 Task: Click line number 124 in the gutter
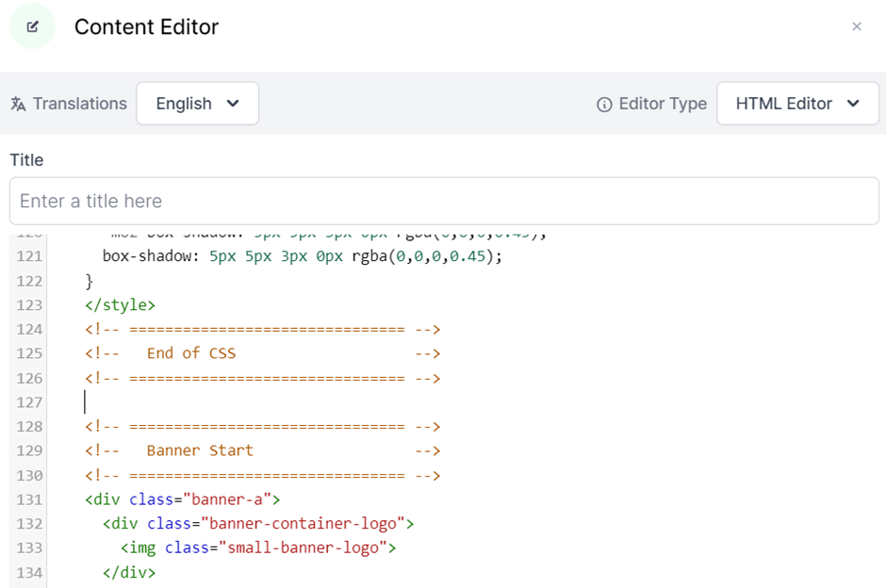click(29, 329)
